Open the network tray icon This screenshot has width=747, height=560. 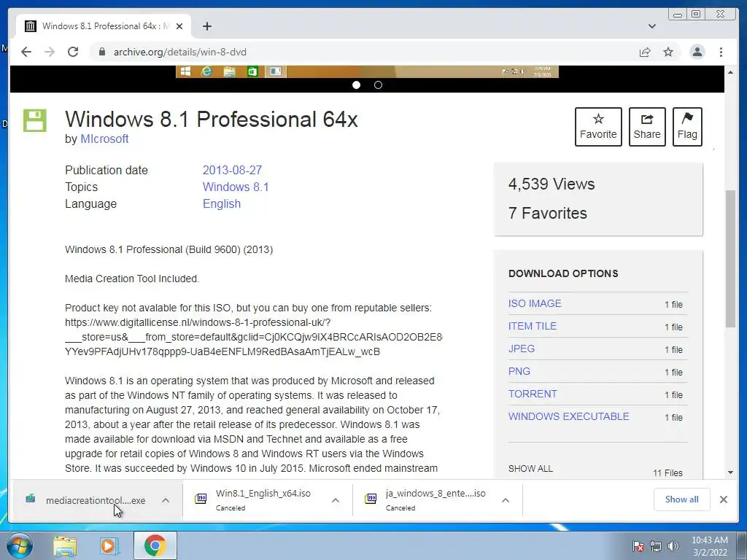656,546
